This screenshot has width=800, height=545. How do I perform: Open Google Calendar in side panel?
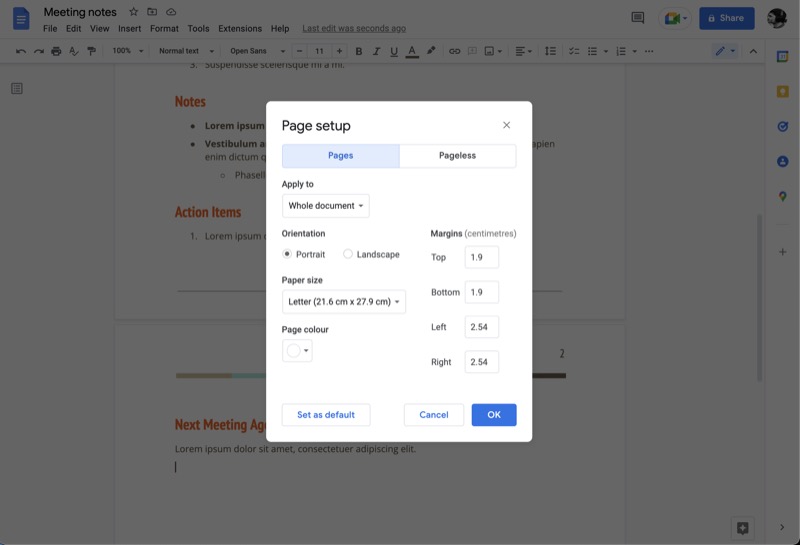point(783,57)
